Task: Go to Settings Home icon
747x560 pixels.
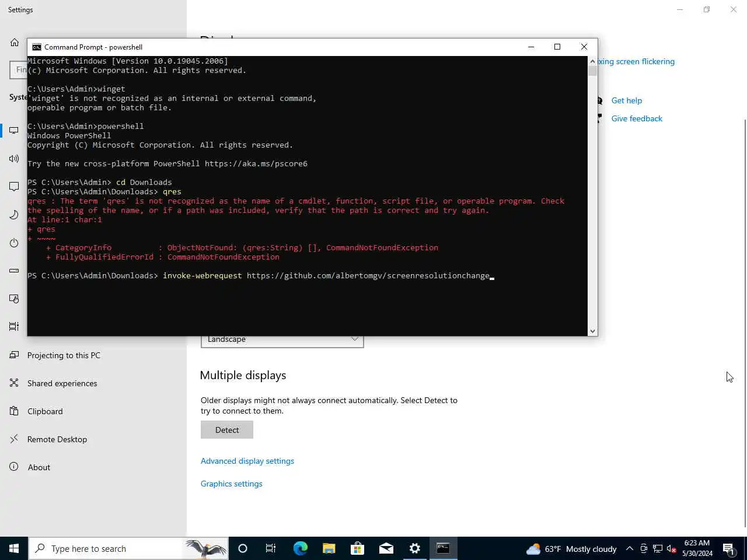Action: pyautogui.click(x=15, y=43)
